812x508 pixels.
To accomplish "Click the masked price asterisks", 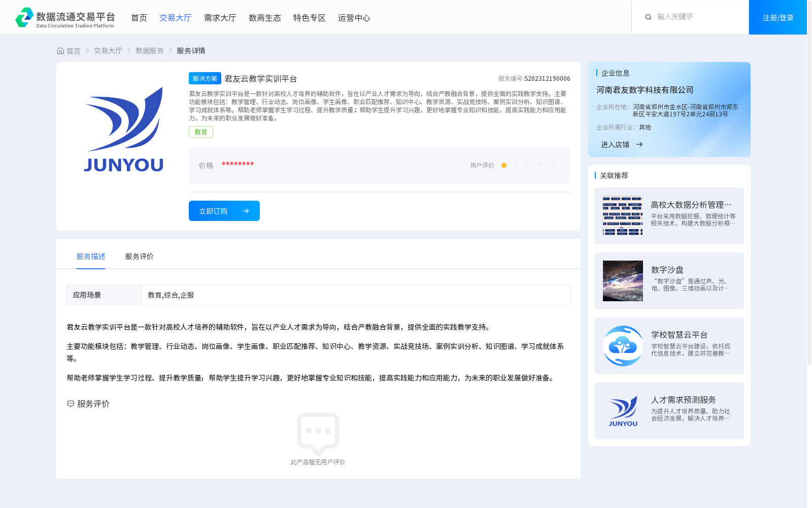I will pyautogui.click(x=238, y=164).
